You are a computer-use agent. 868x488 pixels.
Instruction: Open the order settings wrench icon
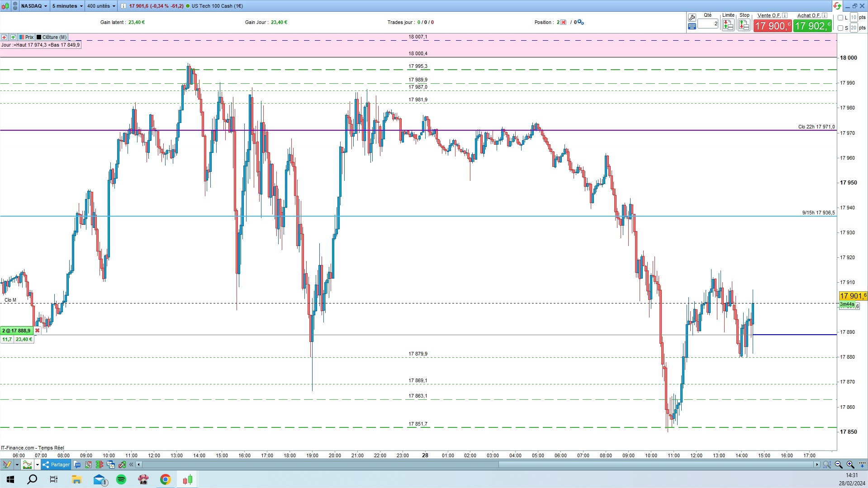(692, 18)
